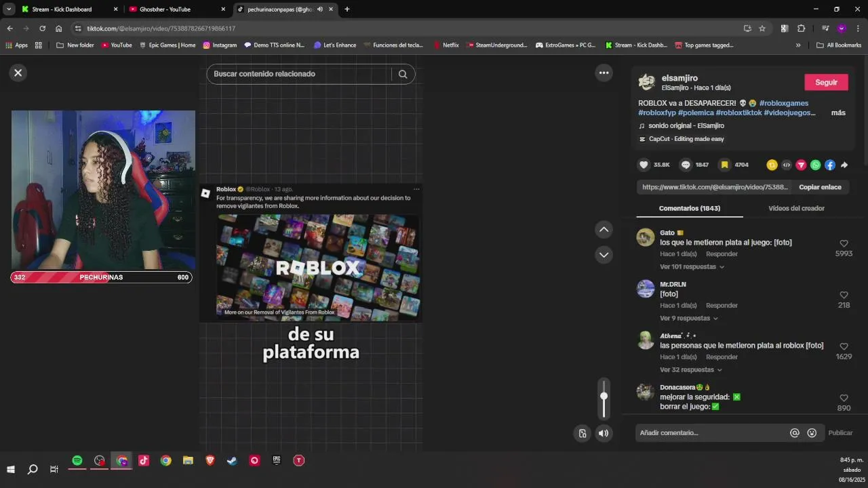Image resolution: width=868 pixels, height=488 pixels.
Task: Click in 'Añadir comentario' field
Action: point(712,432)
